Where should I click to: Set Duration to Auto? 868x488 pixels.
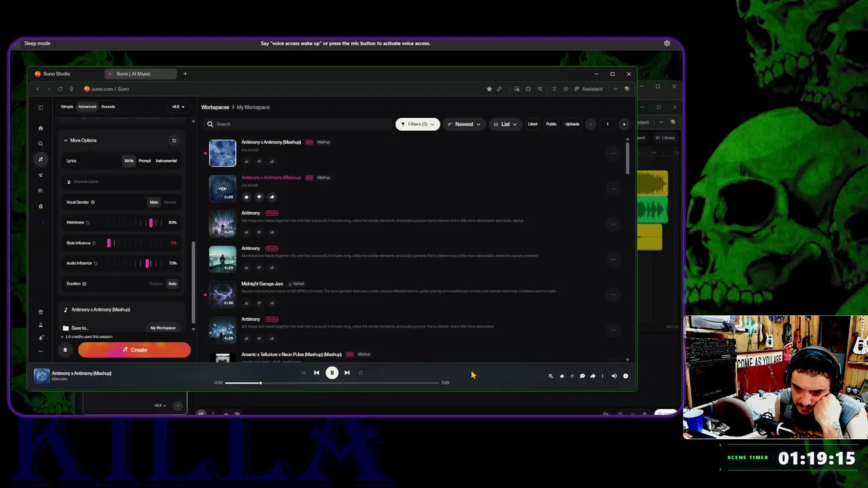(172, 284)
